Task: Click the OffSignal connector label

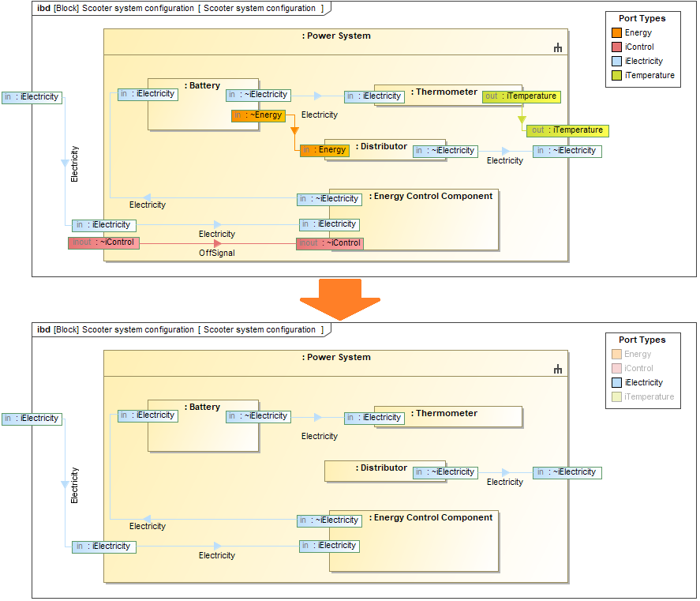Action: click(217, 254)
